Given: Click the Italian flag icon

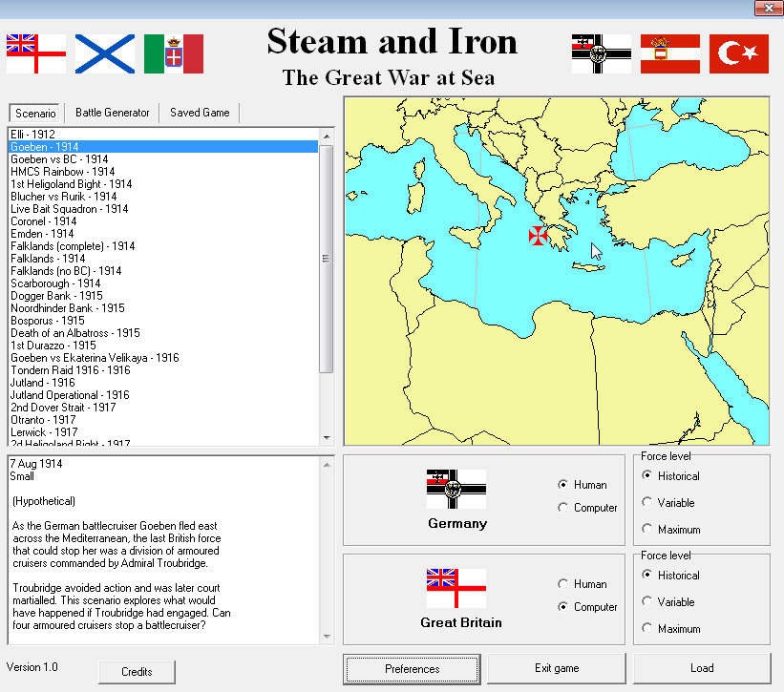Looking at the screenshot, I should coord(174,53).
